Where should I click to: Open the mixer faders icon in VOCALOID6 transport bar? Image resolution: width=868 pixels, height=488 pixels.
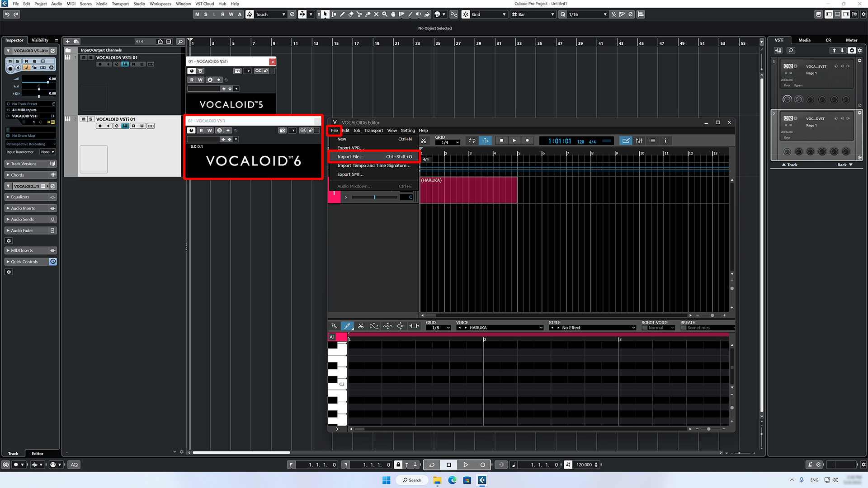pos(639,141)
